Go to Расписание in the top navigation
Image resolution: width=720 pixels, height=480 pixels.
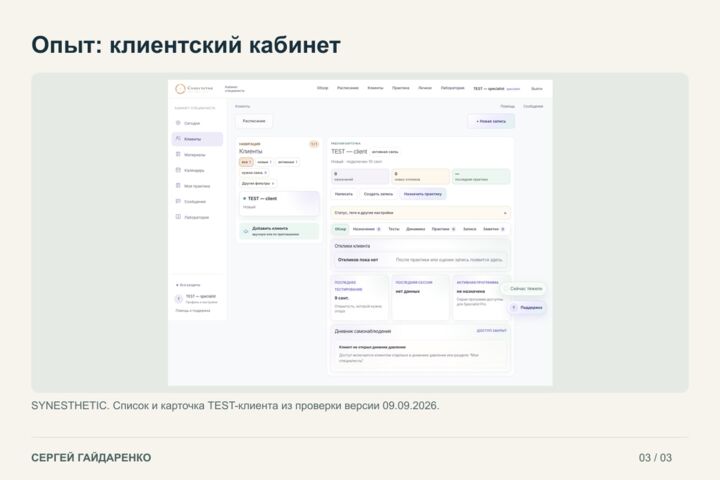(348, 88)
